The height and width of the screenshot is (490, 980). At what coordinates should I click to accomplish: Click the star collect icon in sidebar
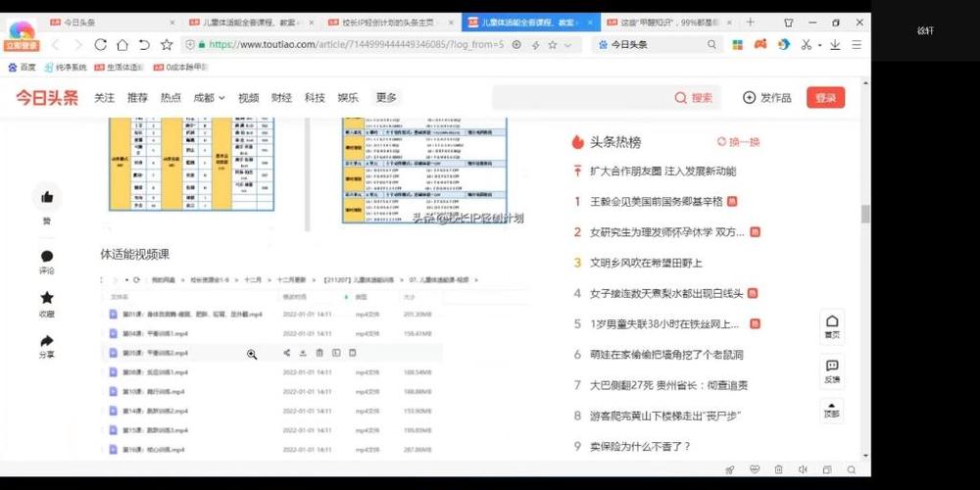coord(47,298)
